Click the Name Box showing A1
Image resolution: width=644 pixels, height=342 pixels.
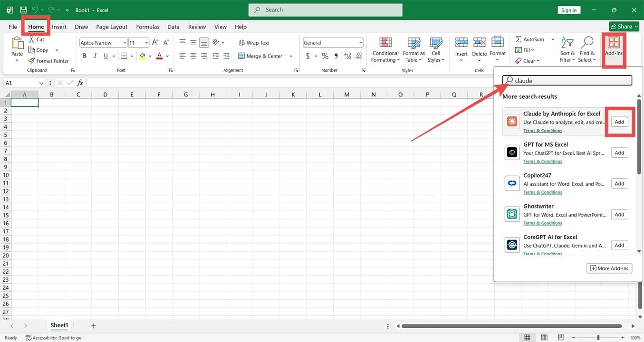(x=24, y=83)
